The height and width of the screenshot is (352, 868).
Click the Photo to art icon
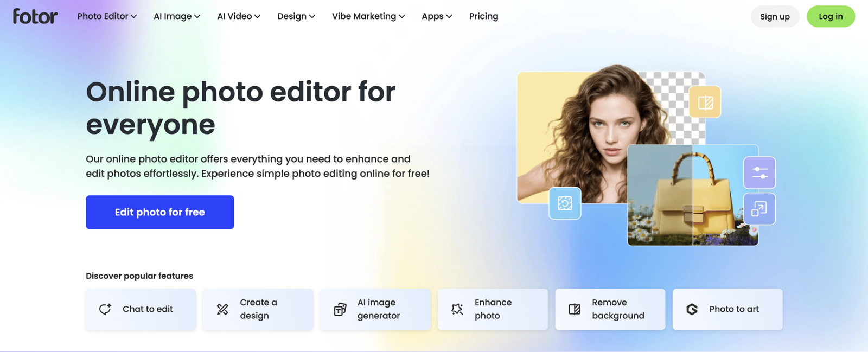coord(692,309)
